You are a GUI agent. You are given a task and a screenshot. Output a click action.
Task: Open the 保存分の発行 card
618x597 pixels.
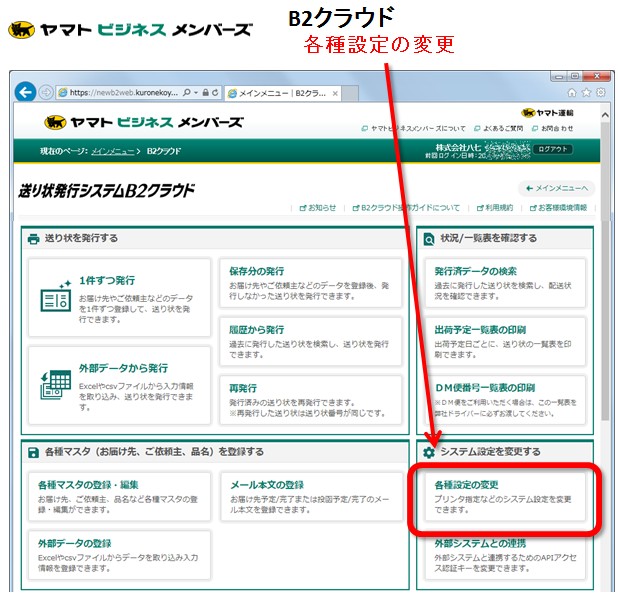click(311, 283)
